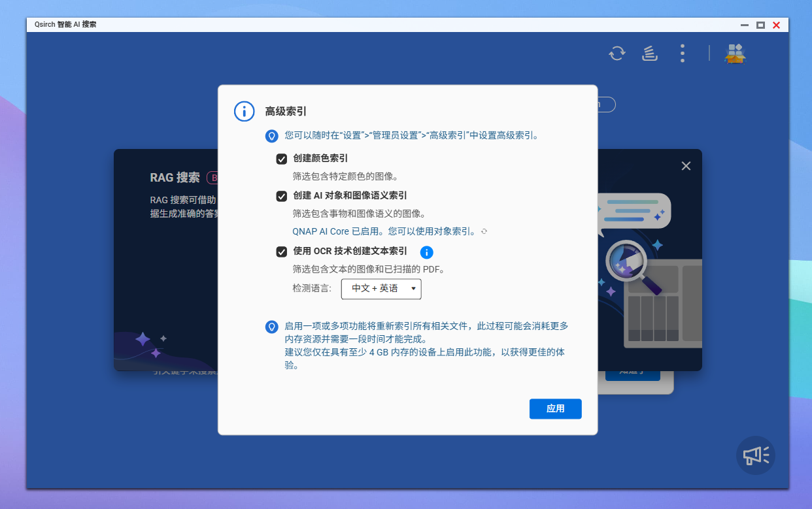Click blue info icon beside OCR option
The height and width of the screenshot is (509, 812).
(x=427, y=252)
